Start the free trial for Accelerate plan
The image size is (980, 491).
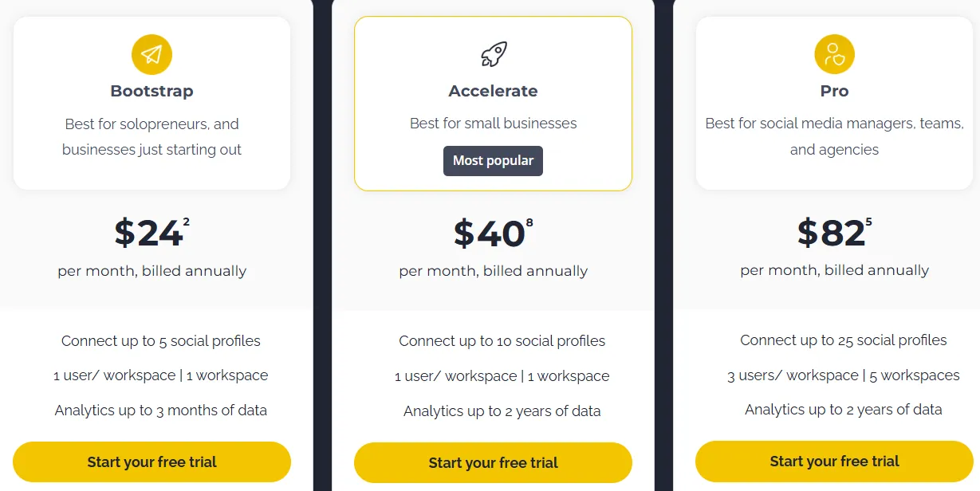coord(493,463)
